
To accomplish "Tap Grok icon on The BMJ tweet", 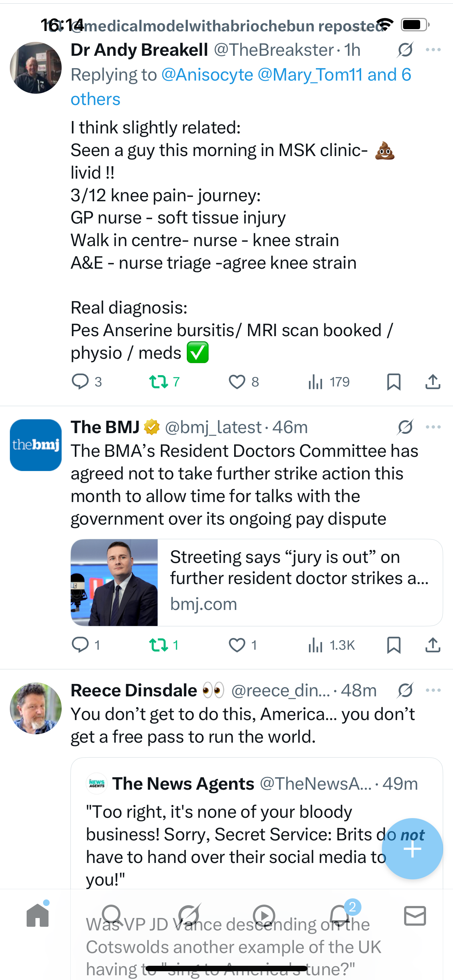I will click(x=405, y=427).
